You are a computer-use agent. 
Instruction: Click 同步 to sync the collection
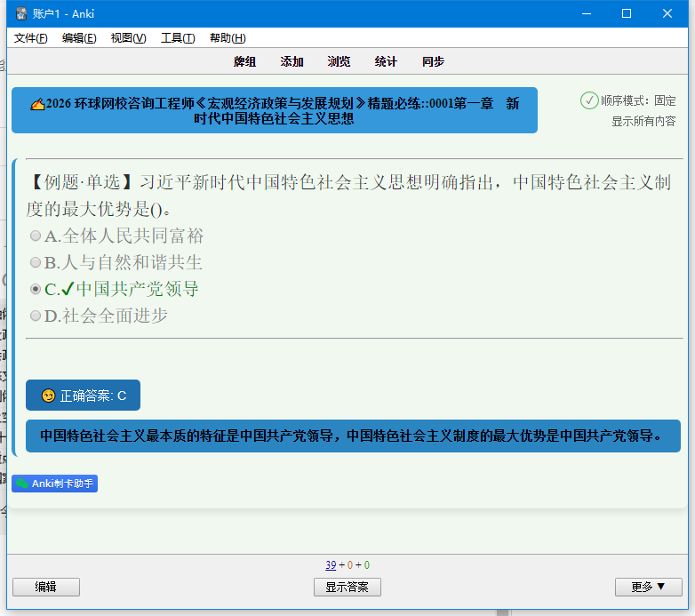tap(433, 61)
